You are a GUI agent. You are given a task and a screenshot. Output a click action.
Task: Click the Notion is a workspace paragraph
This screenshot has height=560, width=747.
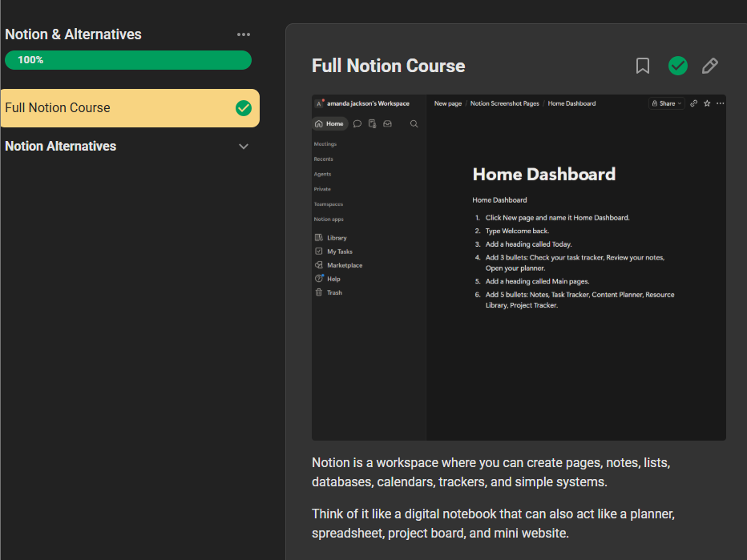(491, 473)
